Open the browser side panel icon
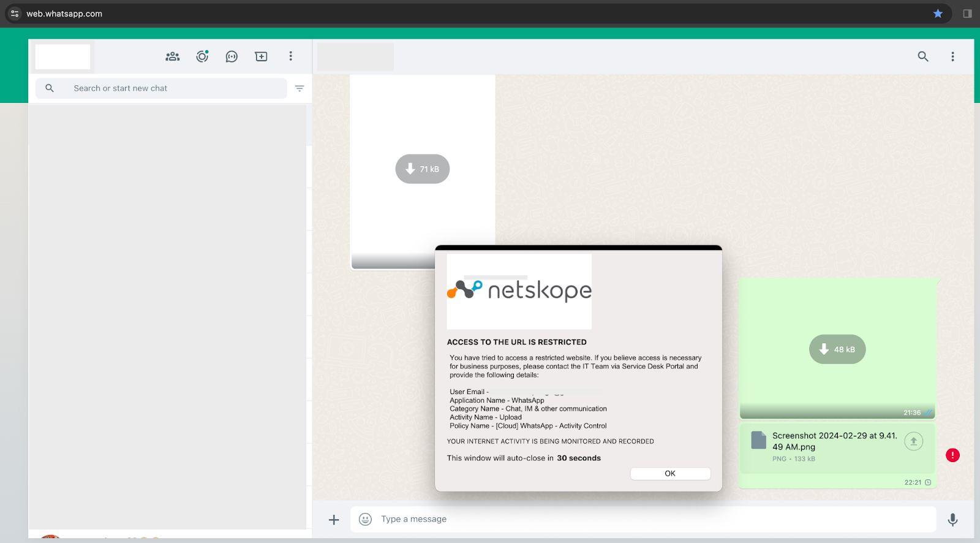Image resolution: width=980 pixels, height=543 pixels. 967,13
